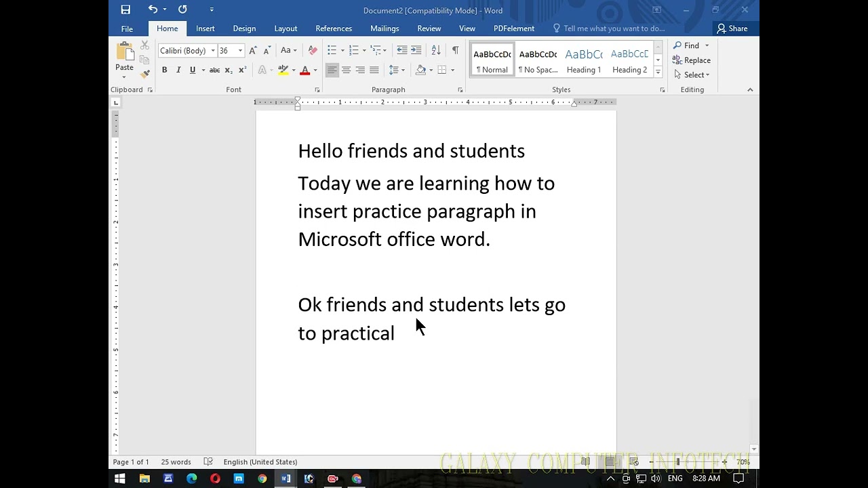Align text left
The height and width of the screenshot is (488, 868).
tap(332, 70)
